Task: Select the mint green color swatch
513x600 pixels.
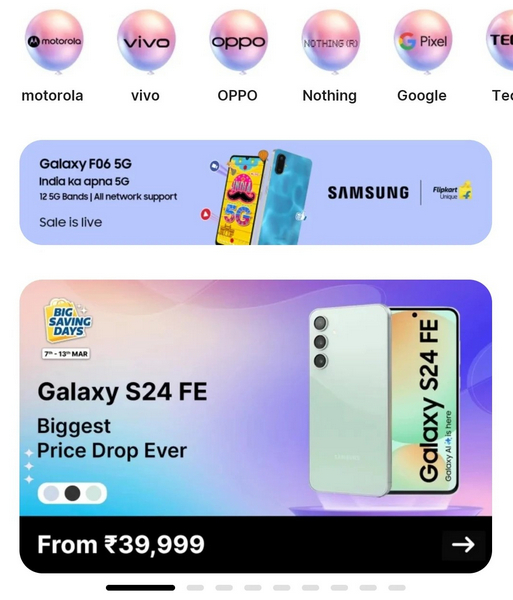Action: [x=93, y=493]
